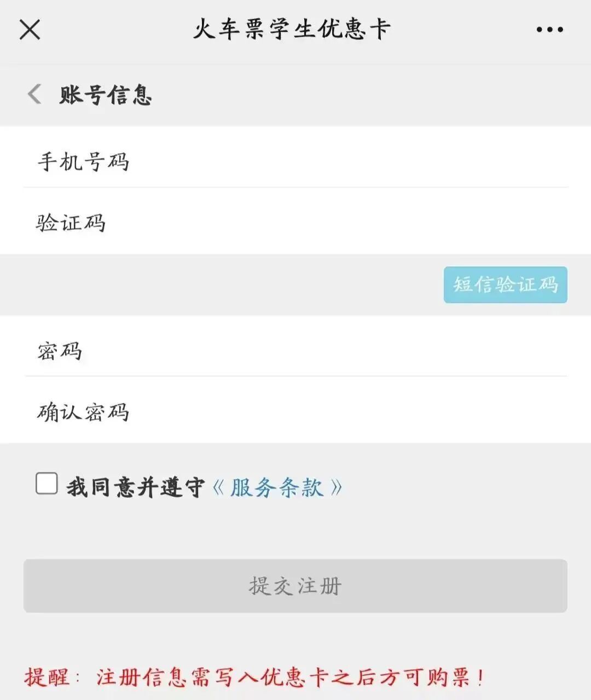Tick the 我同意并遵守 checkbox
This screenshot has width=591, height=700.
pos(47,484)
